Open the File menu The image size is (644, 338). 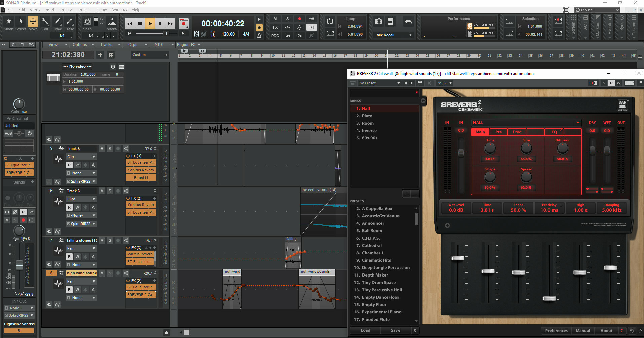[x=11, y=10]
